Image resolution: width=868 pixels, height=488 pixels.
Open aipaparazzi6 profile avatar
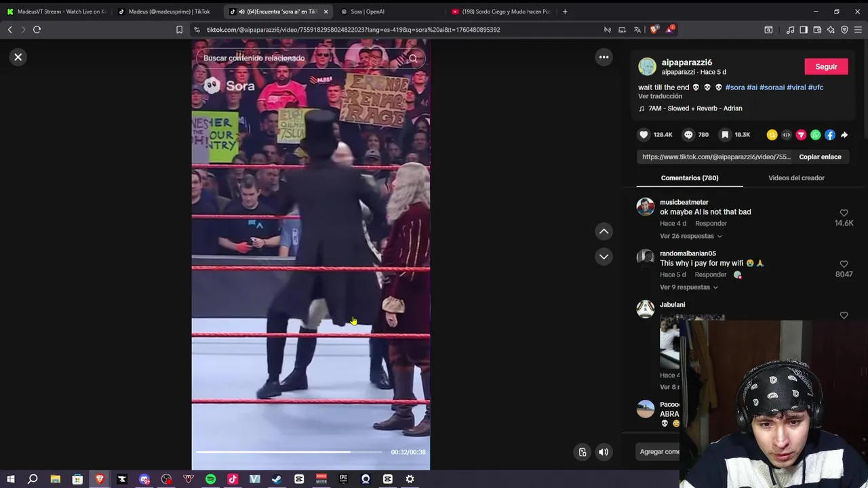[x=647, y=66]
